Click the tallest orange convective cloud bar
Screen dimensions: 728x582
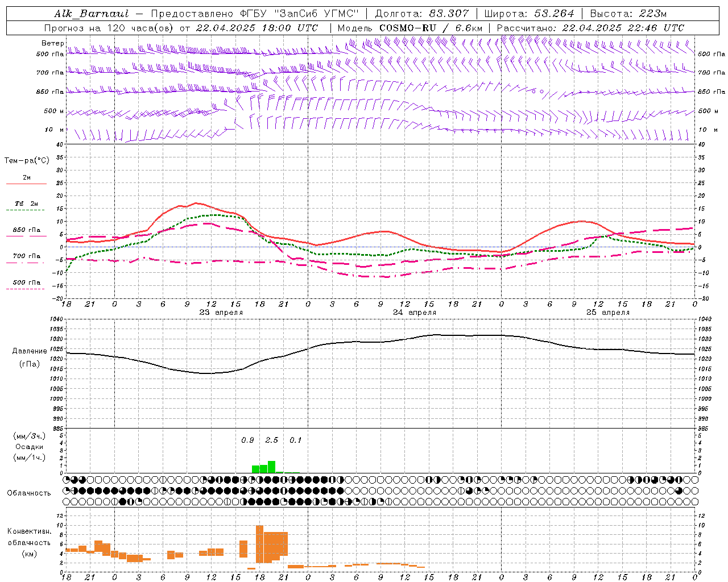point(259,544)
